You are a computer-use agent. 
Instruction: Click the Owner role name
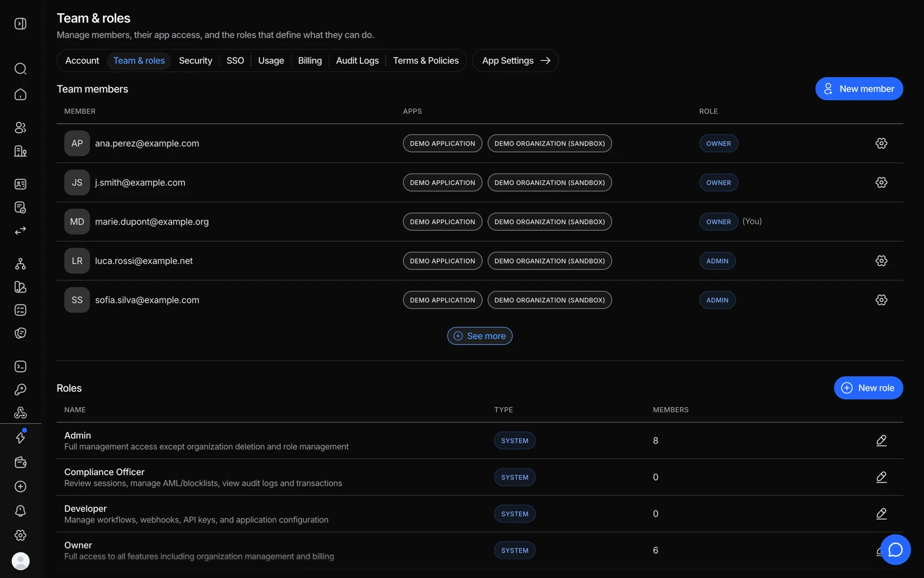[x=78, y=545]
